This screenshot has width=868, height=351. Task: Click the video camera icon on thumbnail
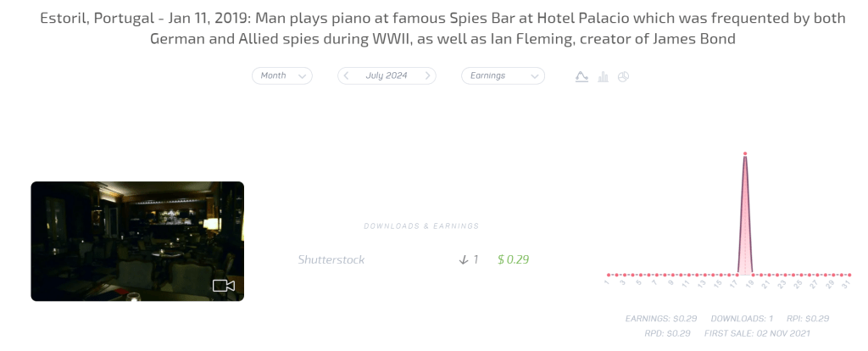coord(224,286)
